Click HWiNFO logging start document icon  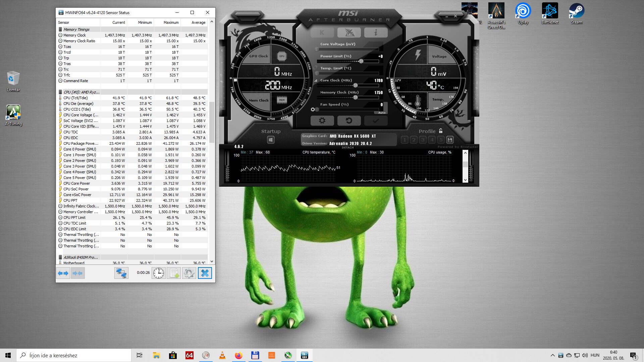coord(174,273)
